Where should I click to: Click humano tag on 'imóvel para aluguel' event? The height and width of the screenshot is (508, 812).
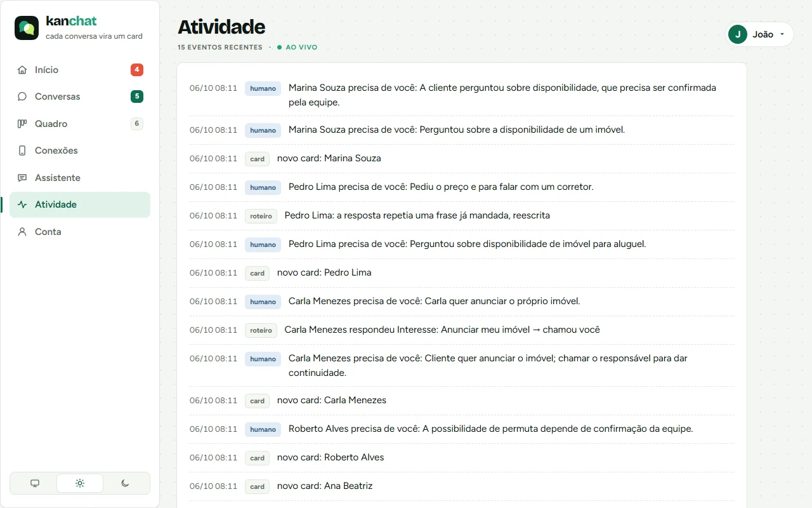pos(263,244)
